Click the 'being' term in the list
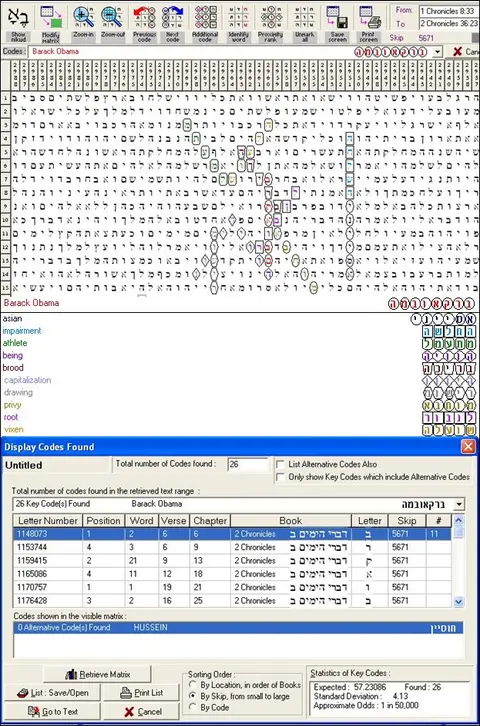The width and height of the screenshot is (480, 726). [x=12, y=356]
